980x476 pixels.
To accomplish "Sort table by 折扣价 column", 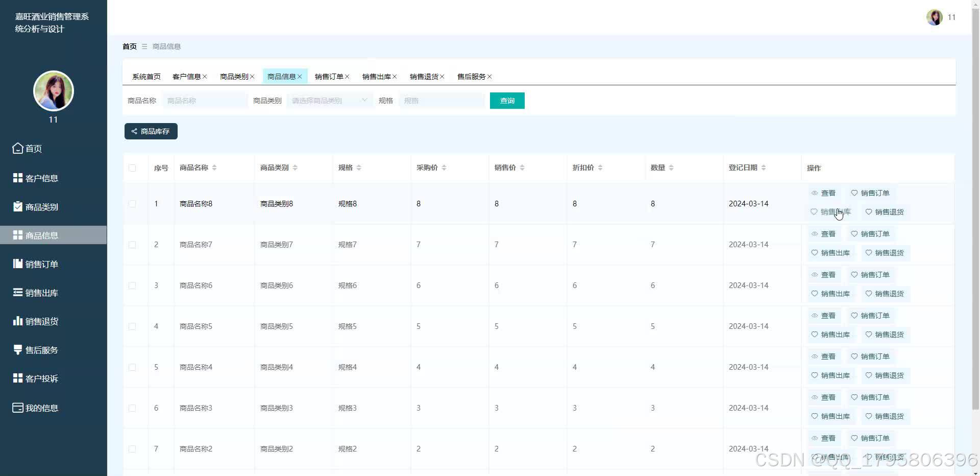I will pyautogui.click(x=600, y=168).
